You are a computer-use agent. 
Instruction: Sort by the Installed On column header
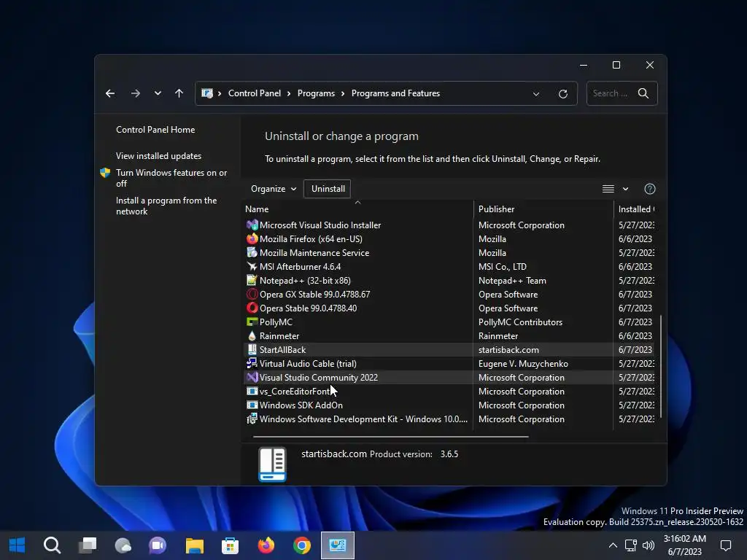(636, 209)
